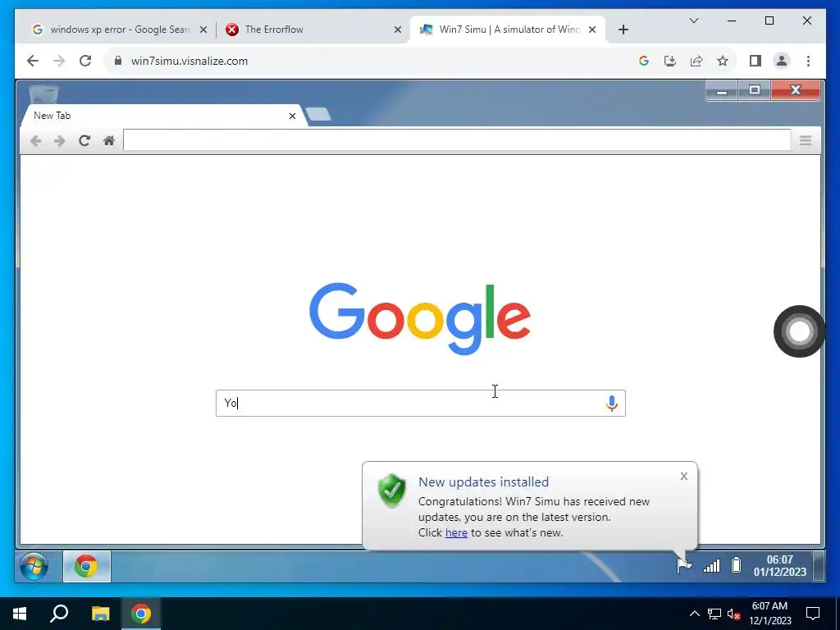Open Windows 10 taskbar search
The image size is (840, 630).
point(59,614)
